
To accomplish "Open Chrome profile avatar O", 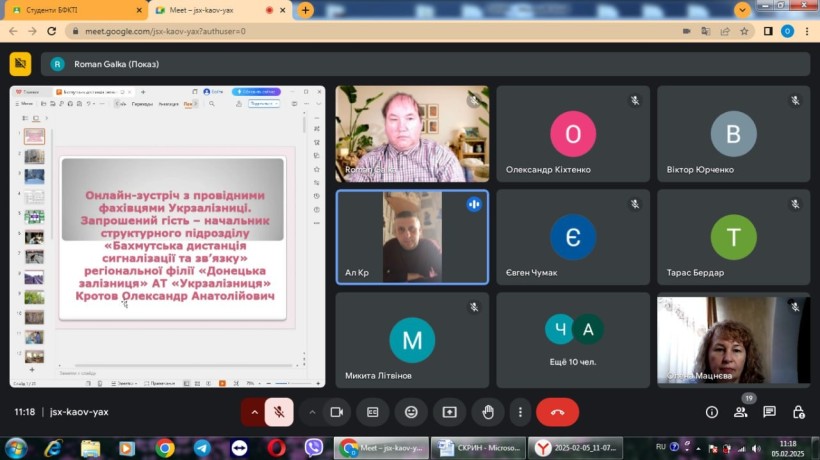I will [787, 31].
